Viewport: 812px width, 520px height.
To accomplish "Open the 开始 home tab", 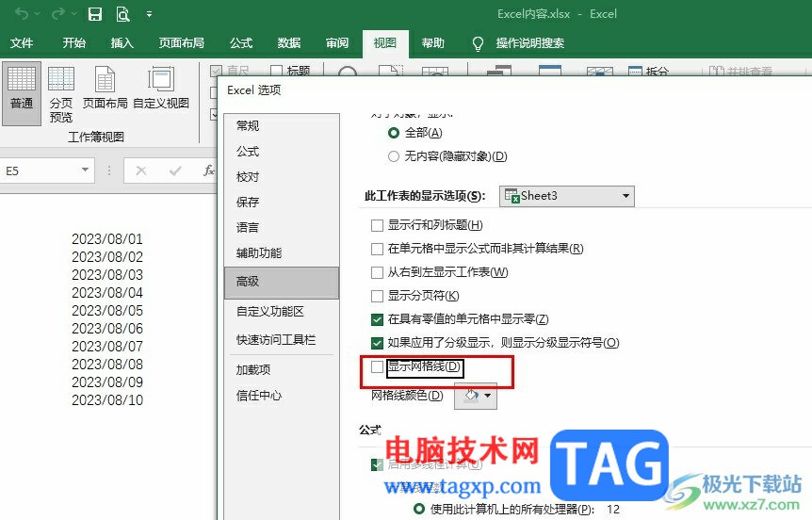I will pyautogui.click(x=73, y=43).
